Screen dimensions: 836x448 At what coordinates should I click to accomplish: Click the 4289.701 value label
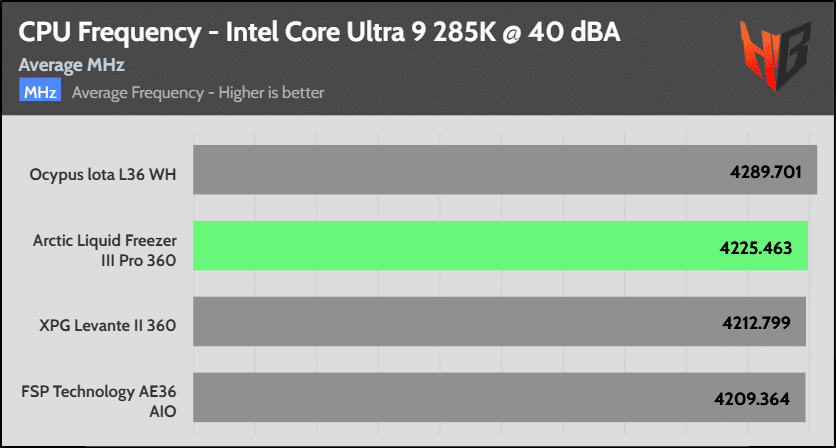click(766, 172)
